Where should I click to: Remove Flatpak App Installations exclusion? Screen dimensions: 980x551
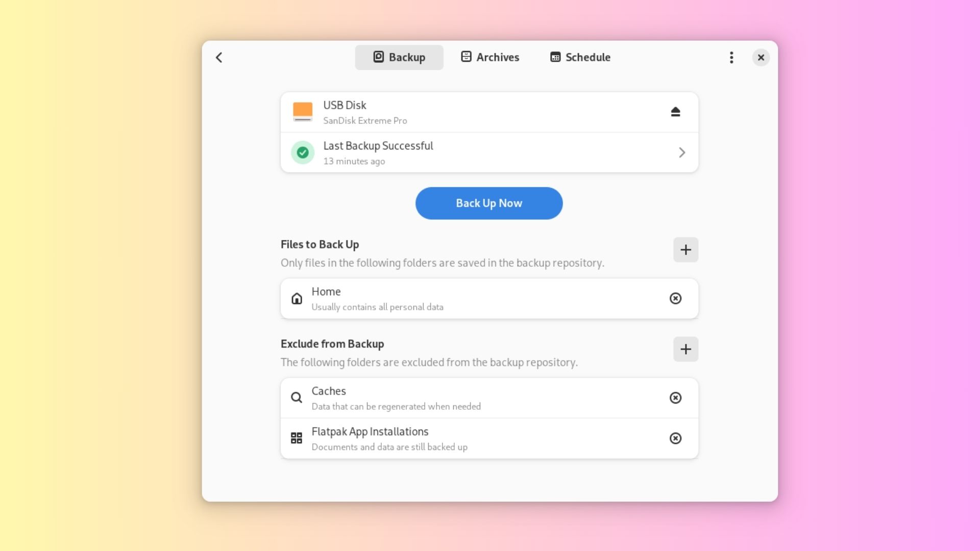pos(675,438)
